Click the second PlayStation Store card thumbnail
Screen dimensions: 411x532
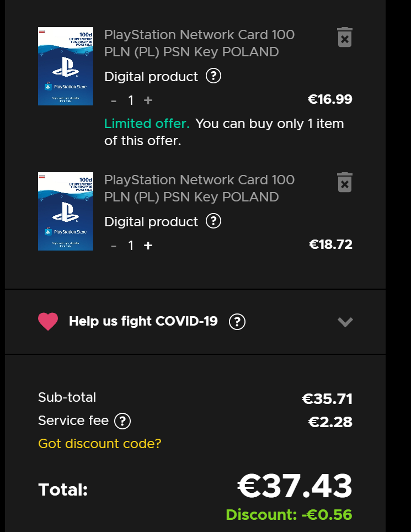(66, 211)
